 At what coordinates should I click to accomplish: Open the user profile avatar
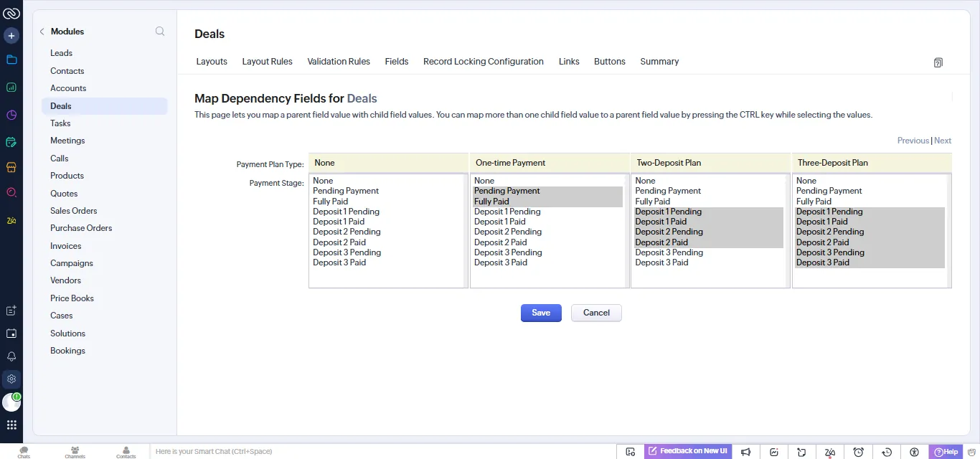click(11, 402)
